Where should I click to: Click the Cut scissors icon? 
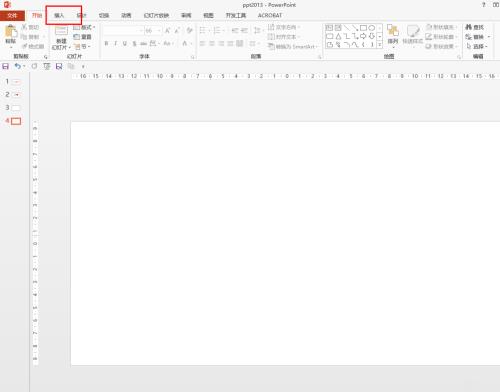click(x=24, y=27)
